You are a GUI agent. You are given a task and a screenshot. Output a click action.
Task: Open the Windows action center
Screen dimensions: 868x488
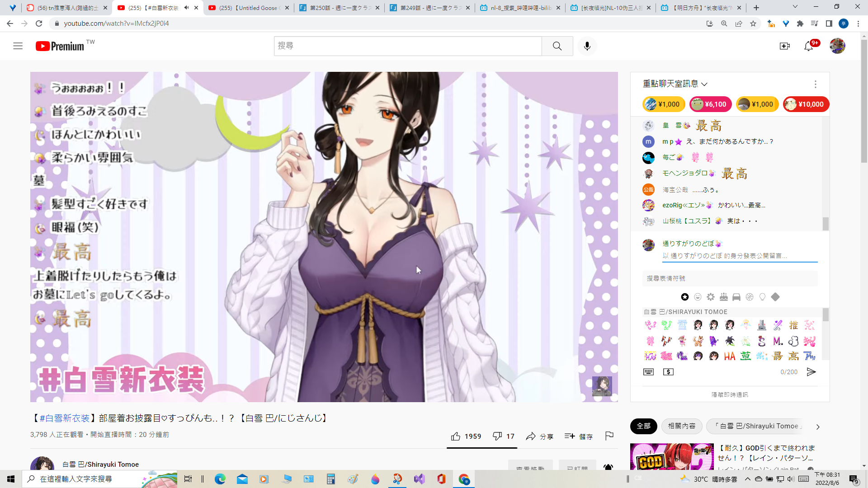(x=854, y=479)
